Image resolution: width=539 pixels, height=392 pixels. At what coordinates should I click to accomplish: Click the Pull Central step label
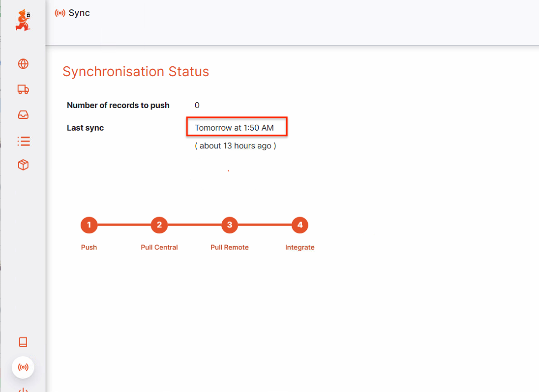coord(159,247)
